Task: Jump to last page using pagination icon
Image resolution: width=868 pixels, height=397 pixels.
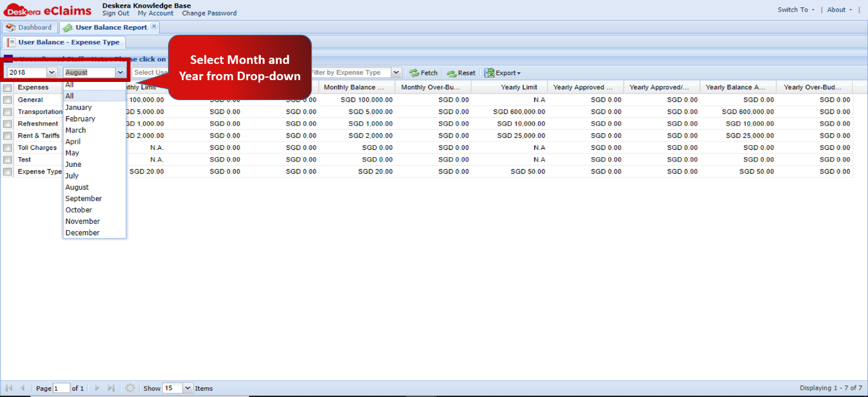Action: click(112, 388)
